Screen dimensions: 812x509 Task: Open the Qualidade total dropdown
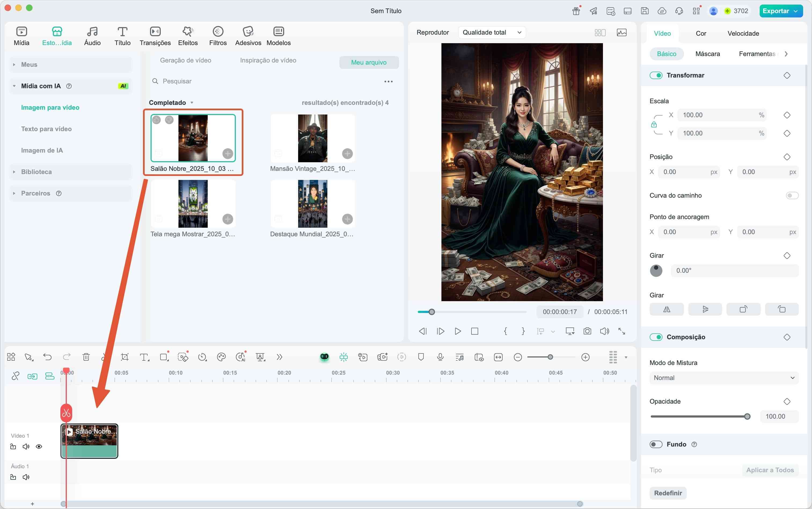[x=491, y=33]
